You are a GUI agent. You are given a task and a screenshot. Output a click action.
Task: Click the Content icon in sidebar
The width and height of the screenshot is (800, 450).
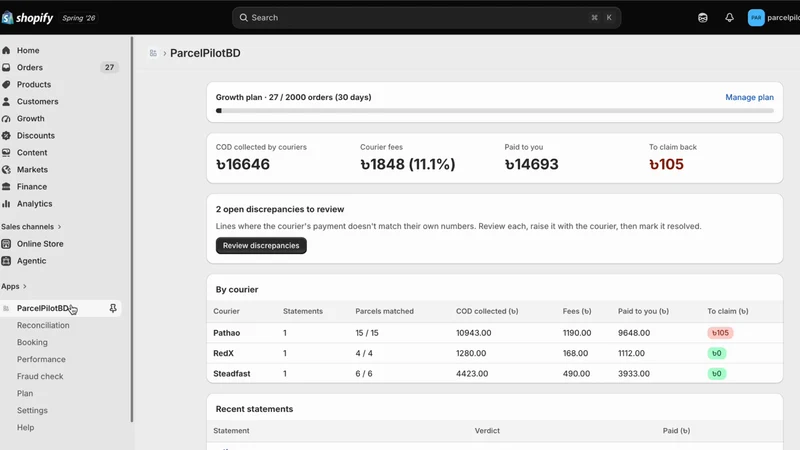pyautogui.click(x=6, y=153)
